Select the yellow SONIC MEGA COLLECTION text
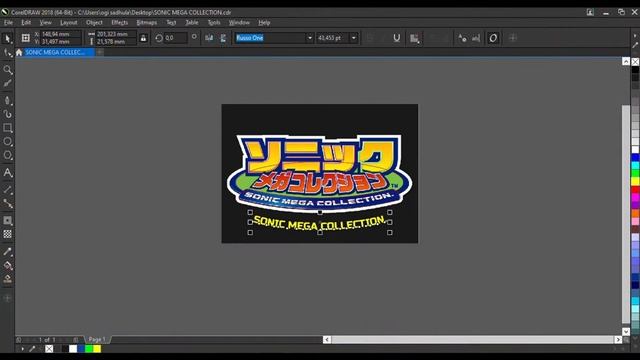 (x=320, y=223)
